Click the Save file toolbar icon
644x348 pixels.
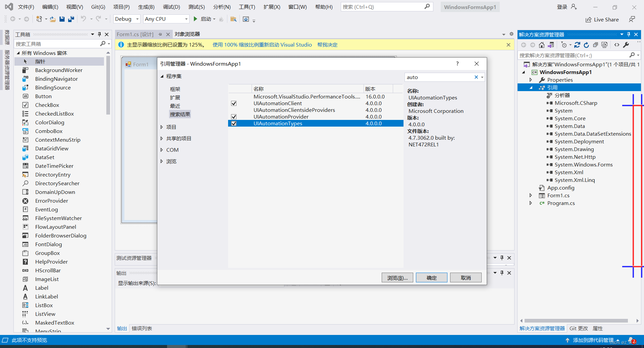coord(62,19)
